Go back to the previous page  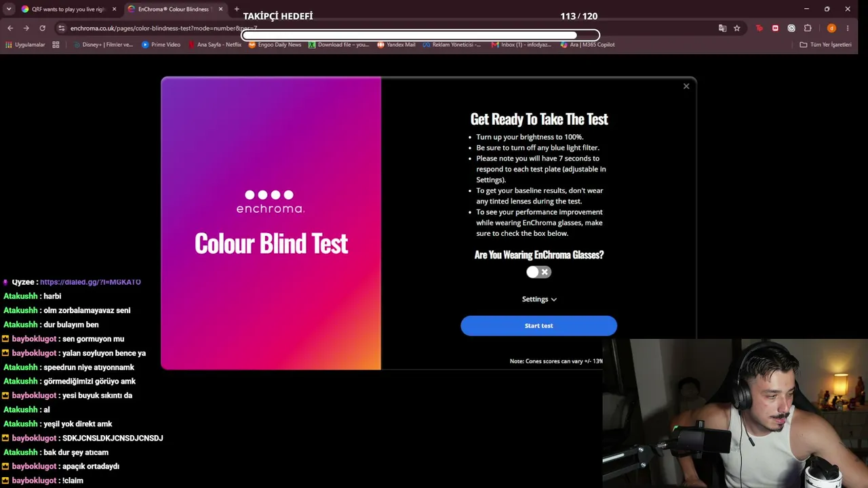click(10, 28)
